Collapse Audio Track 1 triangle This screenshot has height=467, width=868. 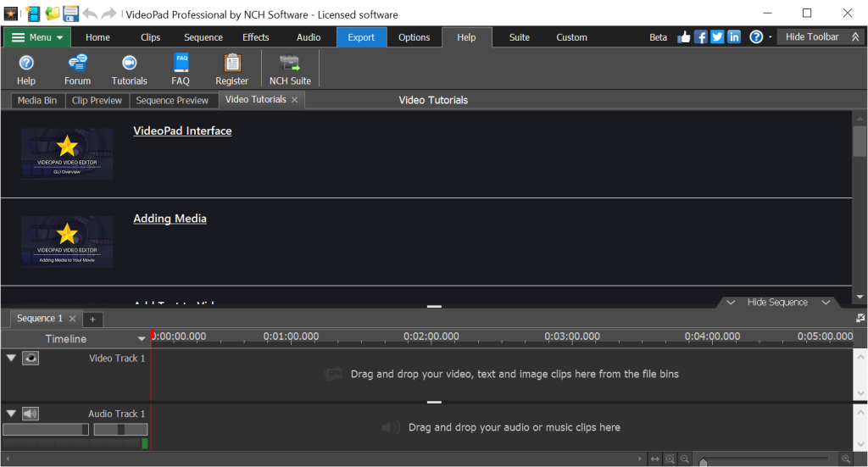10,414
